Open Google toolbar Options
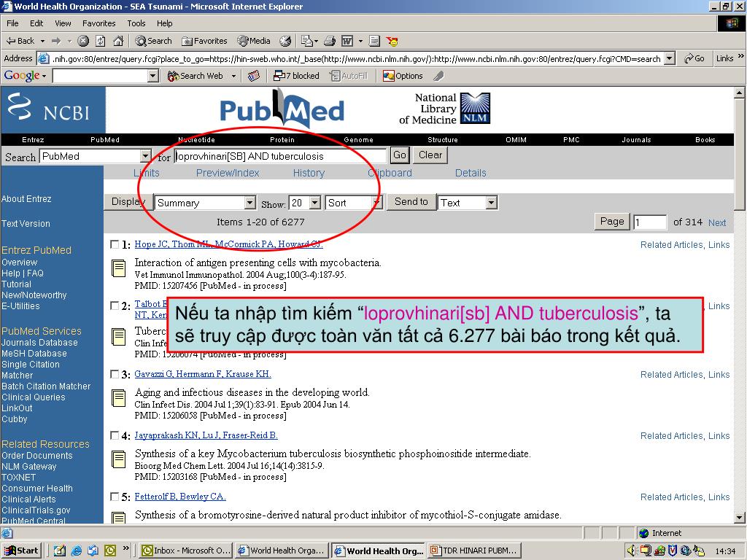The width and height of the screenshot is (747, 560). (403, 76)
